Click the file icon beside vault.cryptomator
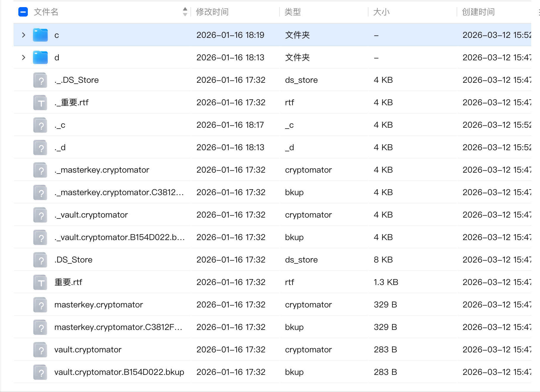 pyautogui.click(x=40, y=350)
